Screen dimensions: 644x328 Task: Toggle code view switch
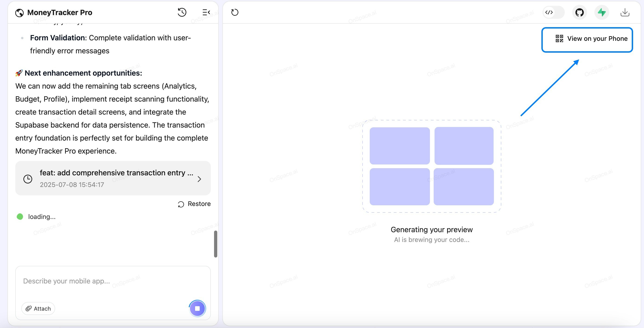pos(553,12)
